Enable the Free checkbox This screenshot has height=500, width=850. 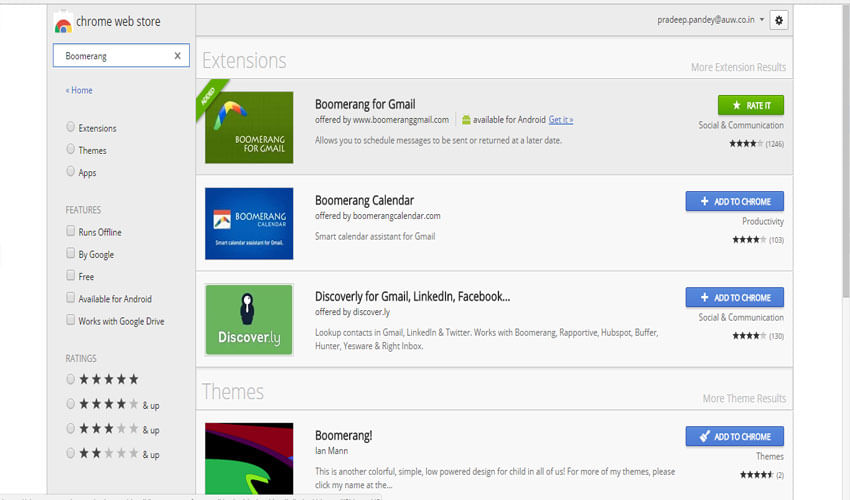pos(70,275)
